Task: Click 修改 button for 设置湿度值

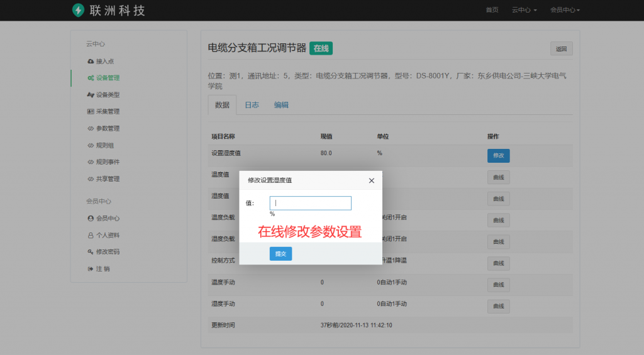Action: 498,155
